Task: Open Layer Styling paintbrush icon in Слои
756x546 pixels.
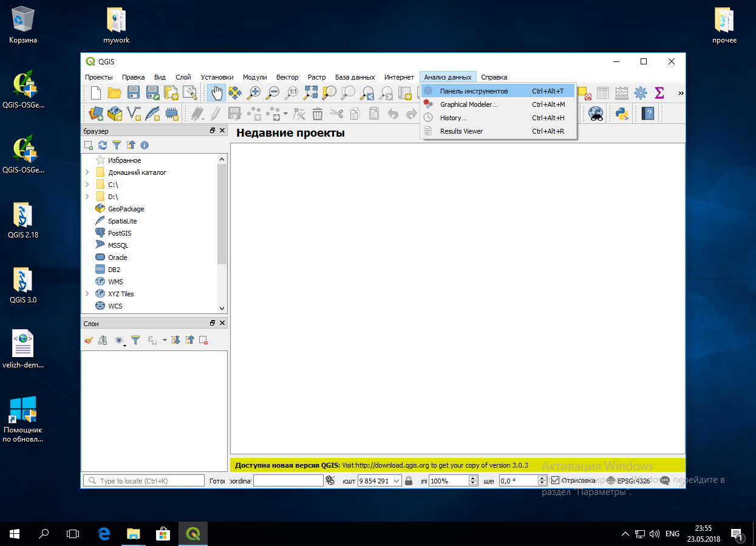Action: click(x=89, y=340)
